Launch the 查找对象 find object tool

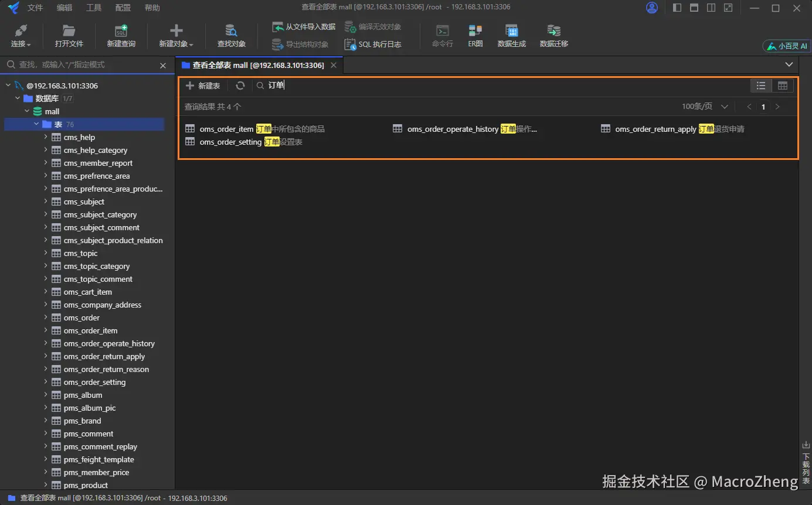point(232,36)
